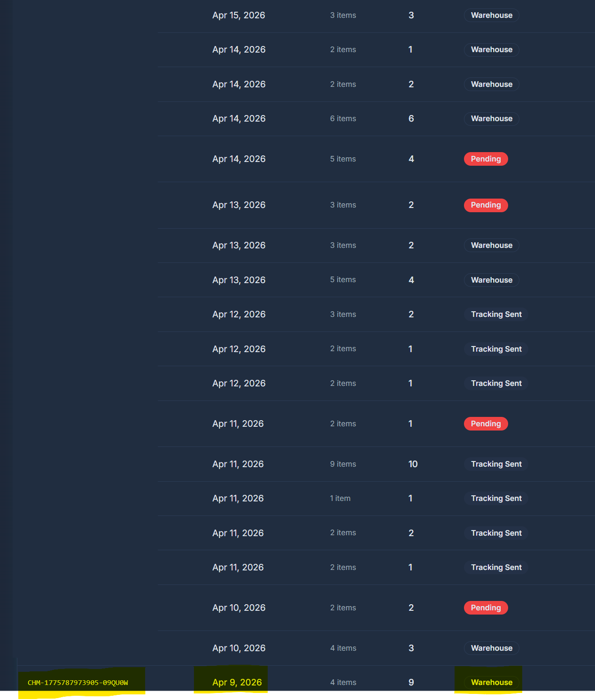The height and width of the screenshot is (700, 595).
Task: Open order CHM-1775787973905-09QU0W
Action: click(78, 683)
